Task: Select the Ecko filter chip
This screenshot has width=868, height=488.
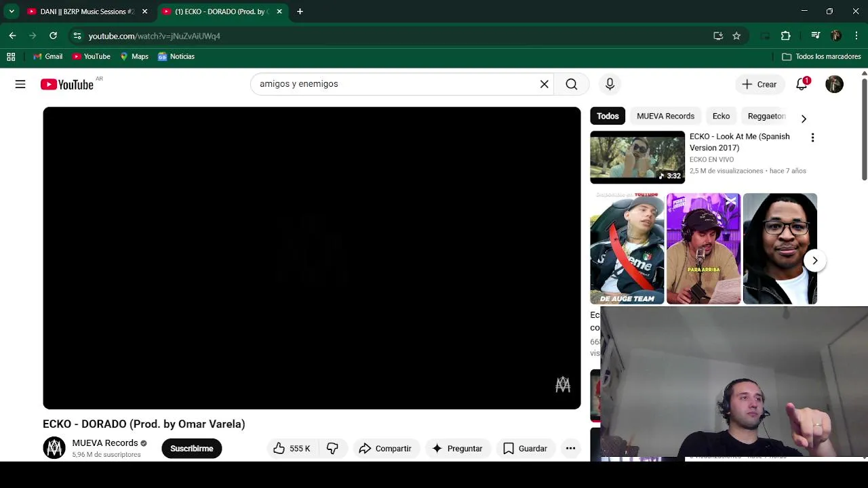Action: click(721, 116)
